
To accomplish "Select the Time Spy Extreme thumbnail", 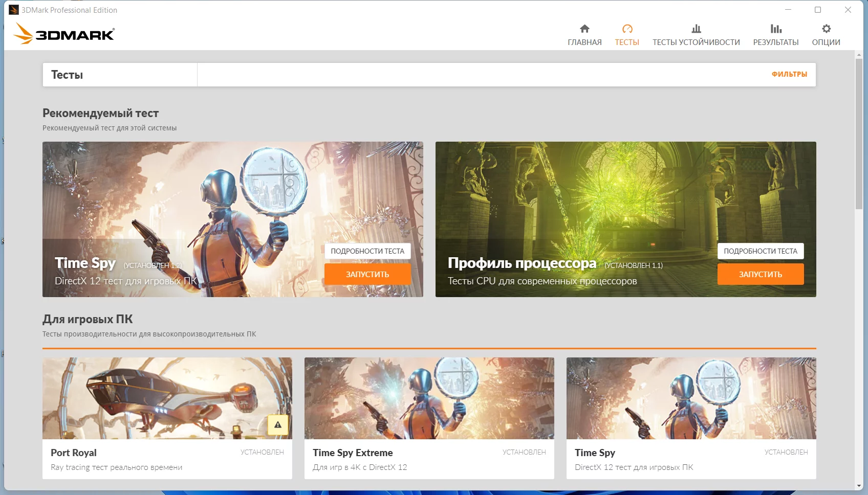I will click(x=429, y=398).
